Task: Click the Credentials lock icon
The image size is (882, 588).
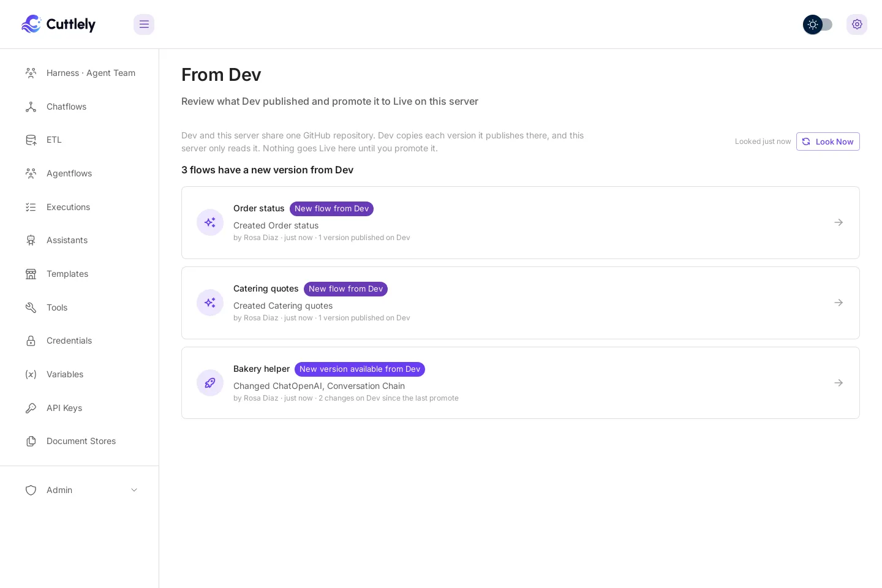Action: 31,341
